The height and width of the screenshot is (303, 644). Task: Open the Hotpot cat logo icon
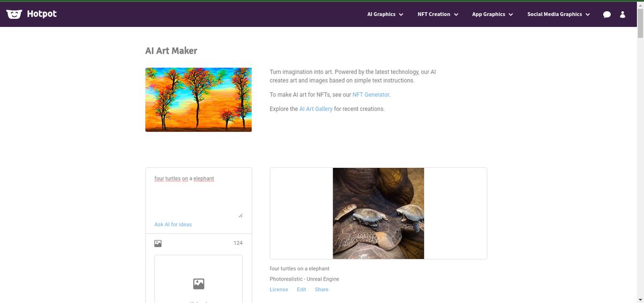tap(14, 14)
